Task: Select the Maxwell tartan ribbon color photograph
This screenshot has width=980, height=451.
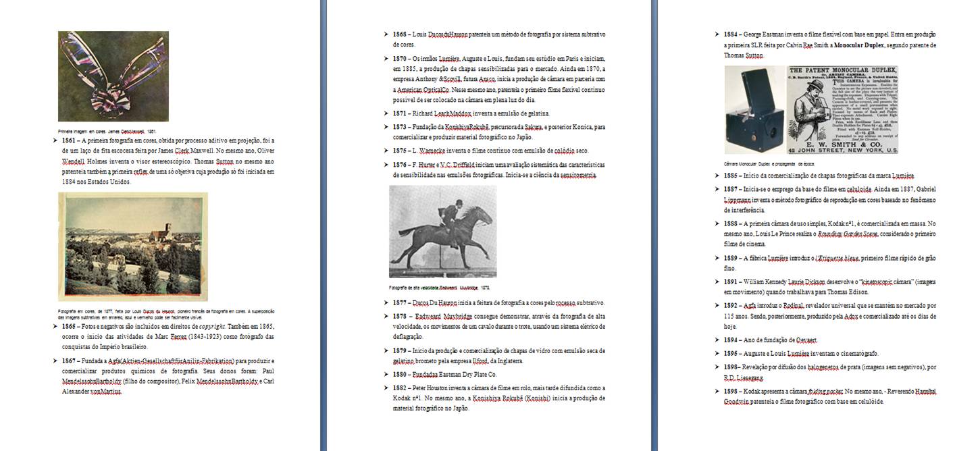Action: (113, 76)
